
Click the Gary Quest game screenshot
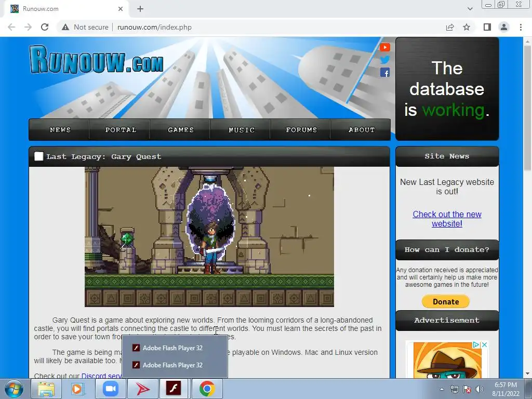[209, 236]
